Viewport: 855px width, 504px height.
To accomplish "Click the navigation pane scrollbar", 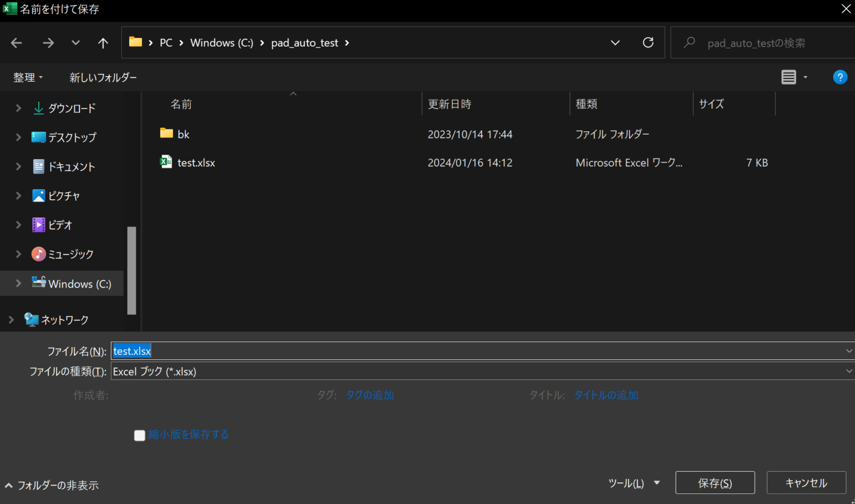I will tap(131, 270).
